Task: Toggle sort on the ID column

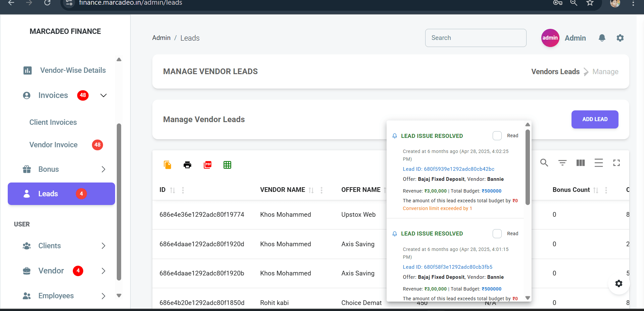Action: click(x=173, y=190)
